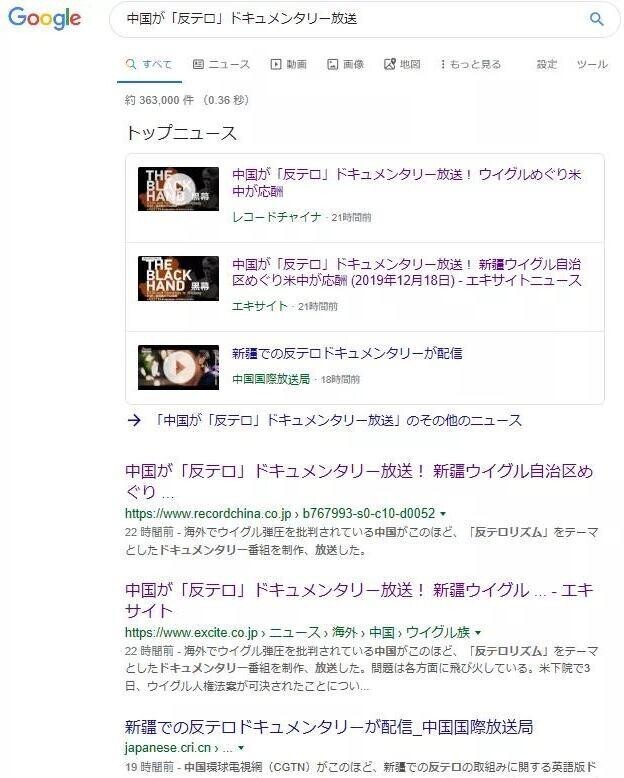Switch to the 動画 tab

[x=288, y=65]
